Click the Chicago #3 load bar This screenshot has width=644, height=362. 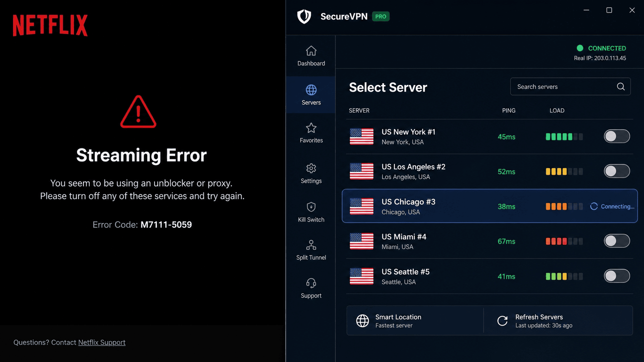(x=564, y=207)
